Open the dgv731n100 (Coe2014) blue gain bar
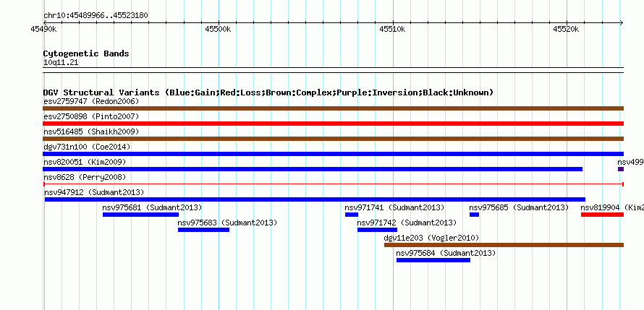This screenshot has height=310, width=644. pyautogui.click(x=333, y=154)
